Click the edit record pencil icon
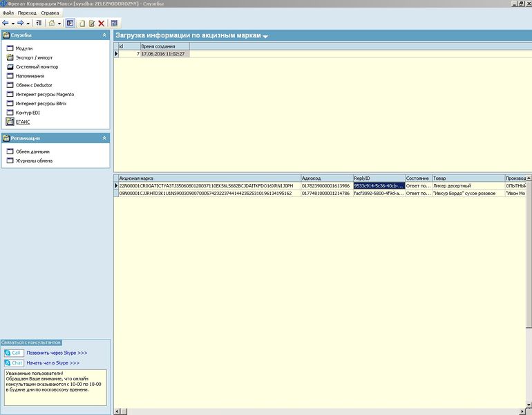This screenshot has height=415, width=532. [92, 24]
